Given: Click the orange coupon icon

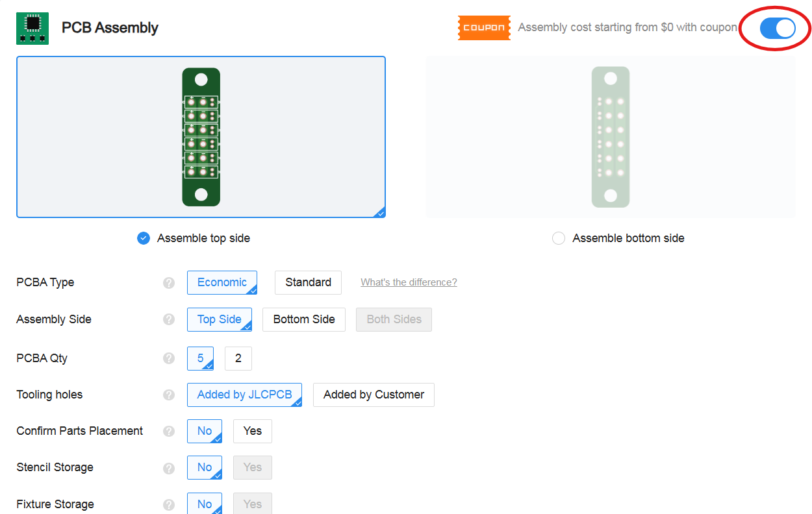Looking at the screenshot, I should pyautogui.click(x=484, y=28).
